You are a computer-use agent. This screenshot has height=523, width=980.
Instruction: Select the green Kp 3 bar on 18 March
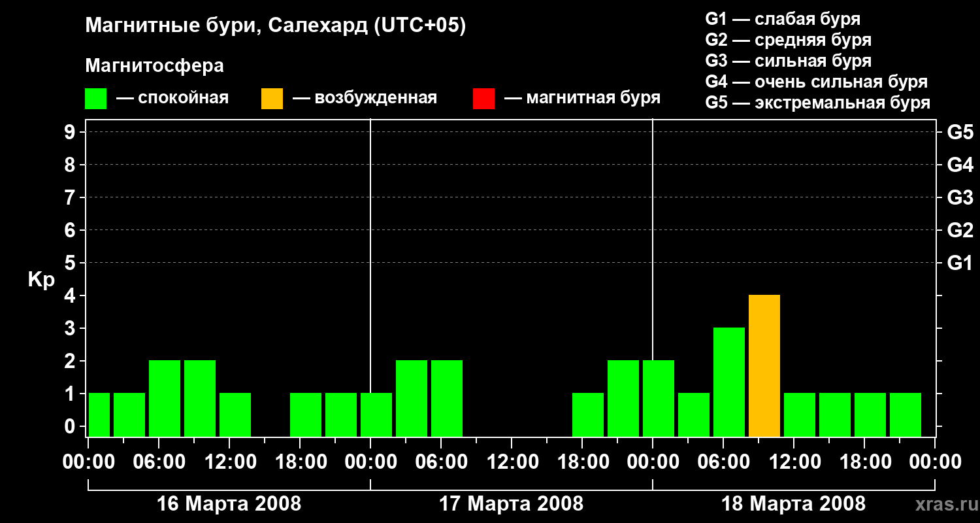tap(729, 382)
